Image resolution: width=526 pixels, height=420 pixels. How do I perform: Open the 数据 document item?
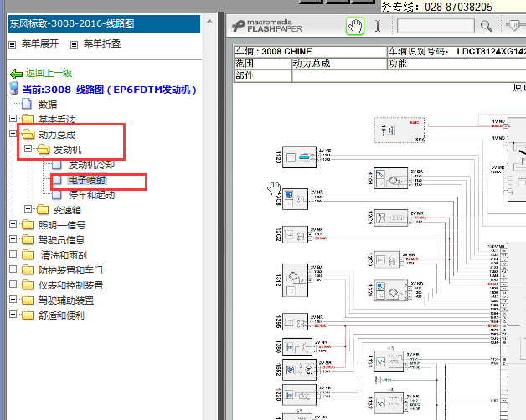(47, 105)
